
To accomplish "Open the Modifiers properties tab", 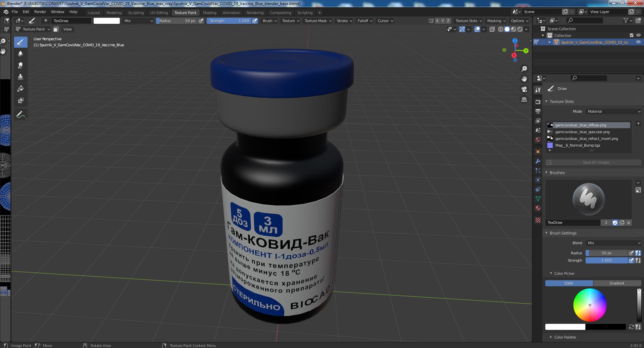I will pos(538,161).
